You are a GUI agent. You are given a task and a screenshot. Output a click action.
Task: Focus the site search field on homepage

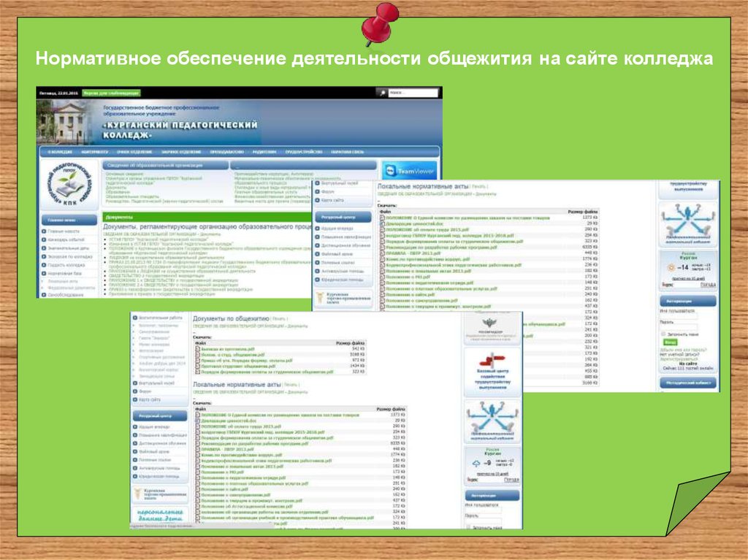click(x=413, y=93)
